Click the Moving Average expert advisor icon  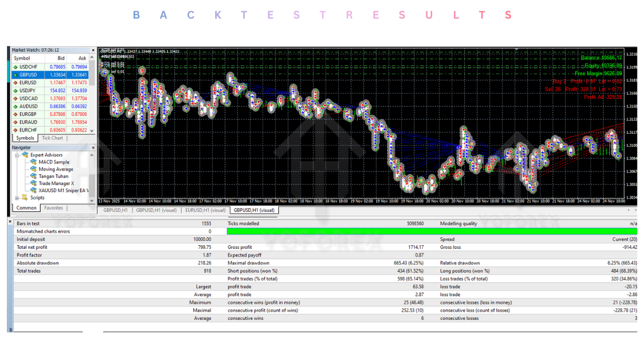(x=34, y=169)
